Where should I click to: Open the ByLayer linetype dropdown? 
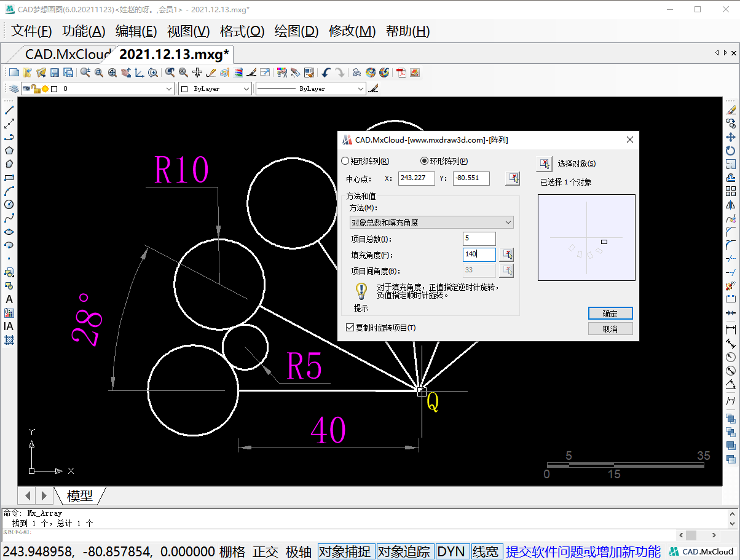361,89
